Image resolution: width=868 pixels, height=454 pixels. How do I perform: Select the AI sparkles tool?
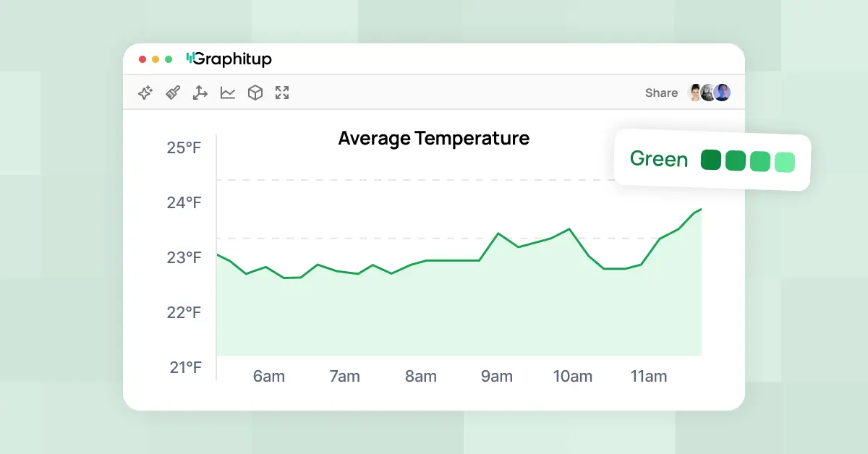[x=145, y=93]
